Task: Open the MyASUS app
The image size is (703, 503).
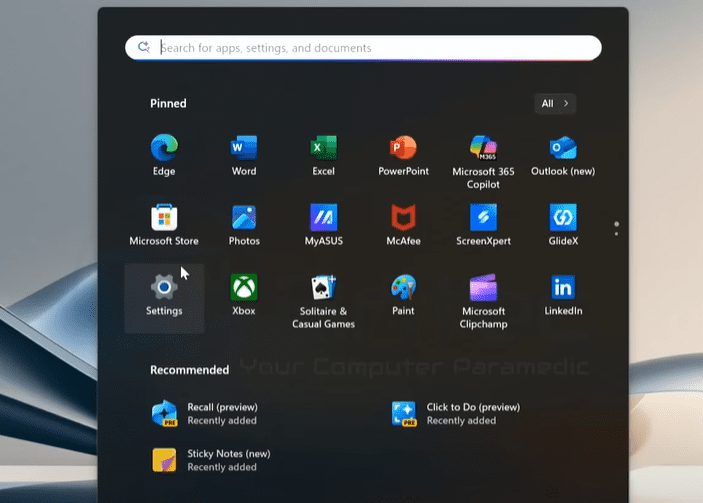Action: (x=323, y=218)
